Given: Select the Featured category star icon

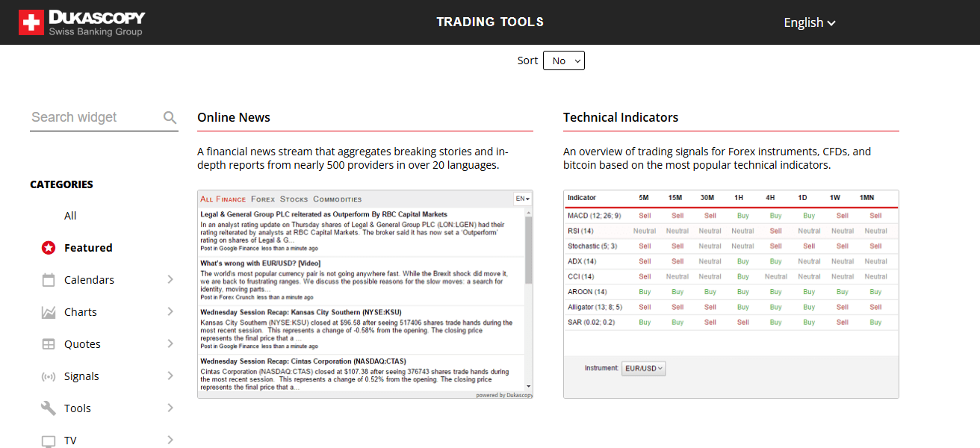Looking at the screenshot, I should pyautogui.click(x=48, y=247).
